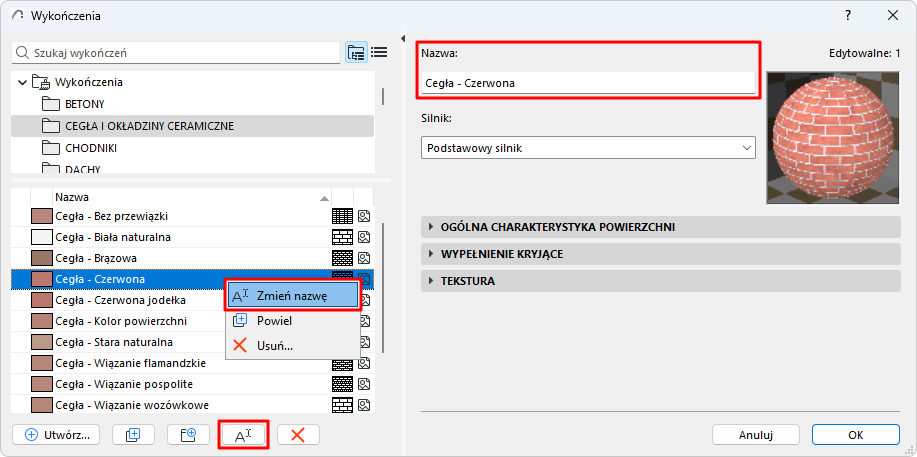
Task: Click the duplicate surface icon button
Action: point(133,435)
